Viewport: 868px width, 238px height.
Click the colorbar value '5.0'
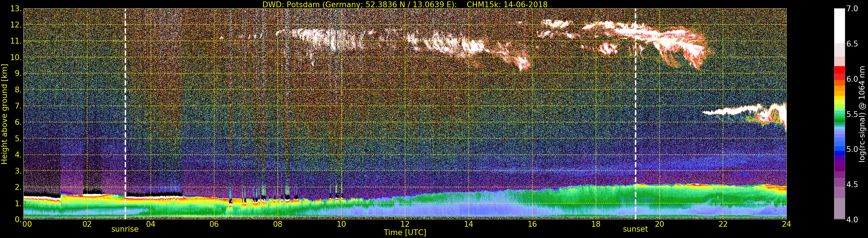click(x=852, y=149)
